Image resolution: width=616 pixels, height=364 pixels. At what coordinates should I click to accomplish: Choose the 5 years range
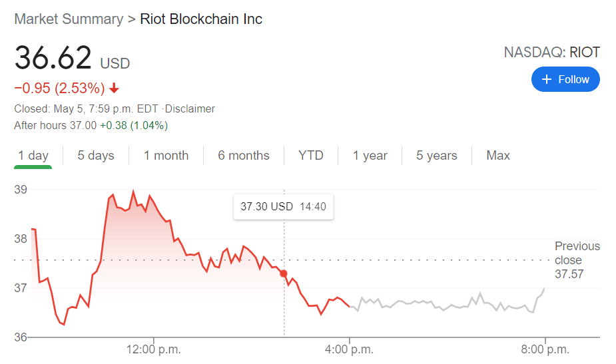(437, 156)
